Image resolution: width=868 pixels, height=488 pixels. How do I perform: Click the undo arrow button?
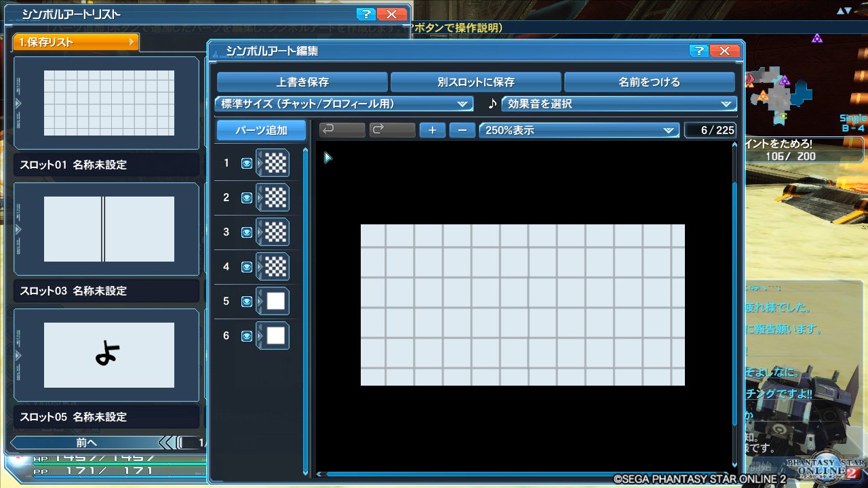342,129
